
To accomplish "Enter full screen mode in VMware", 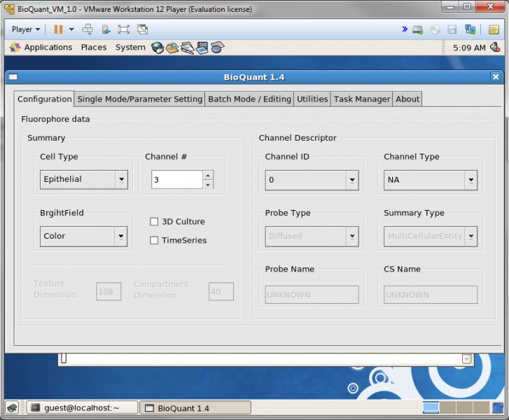I will (x=124, y=29).
